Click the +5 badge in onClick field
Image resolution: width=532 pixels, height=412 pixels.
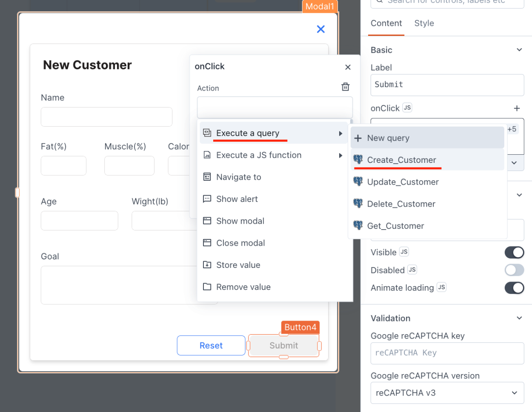[x=512, y=129]
